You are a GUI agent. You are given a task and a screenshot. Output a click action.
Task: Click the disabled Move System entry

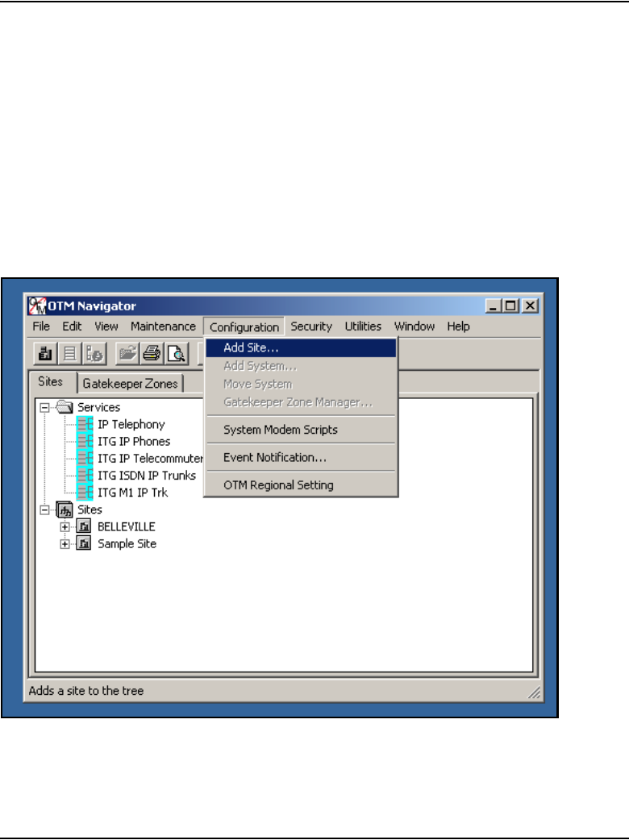tap(301, 384)
